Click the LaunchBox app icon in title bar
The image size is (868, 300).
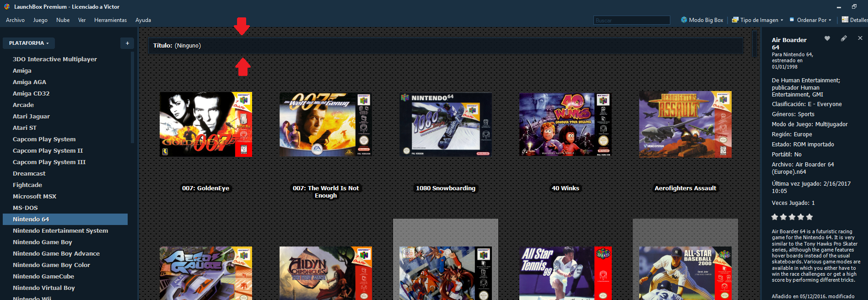coord(6,7)
